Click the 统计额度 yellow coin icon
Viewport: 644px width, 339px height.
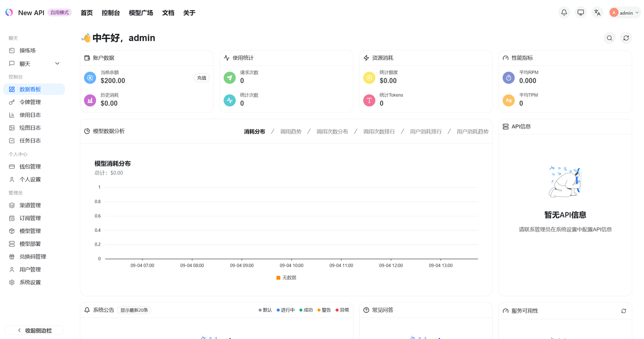tap(369, 78)
